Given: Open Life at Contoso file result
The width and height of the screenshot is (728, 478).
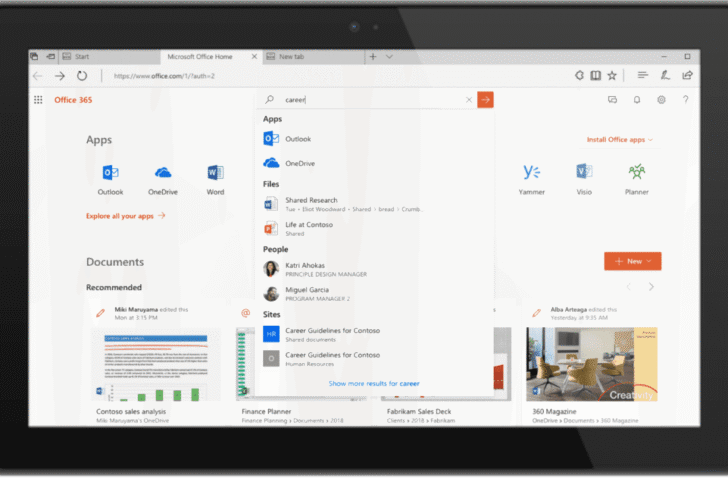Looking at the screenshot, I should pos(374,229).
